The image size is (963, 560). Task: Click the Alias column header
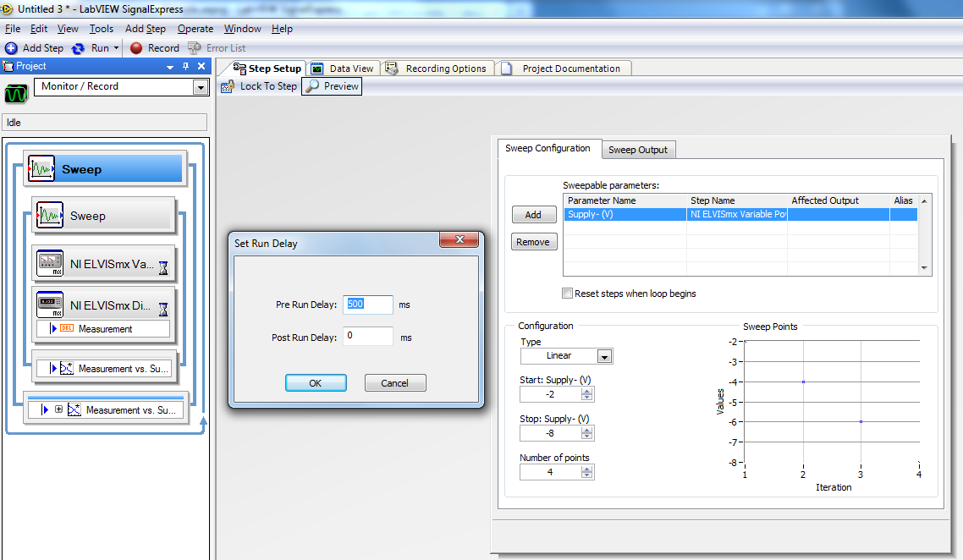click(x=904, y=200)
